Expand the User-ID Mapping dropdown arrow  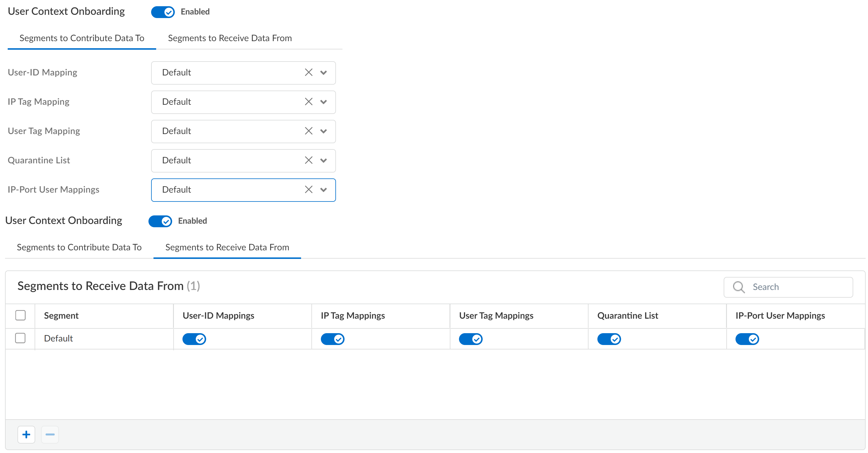[x=324, y=73]
